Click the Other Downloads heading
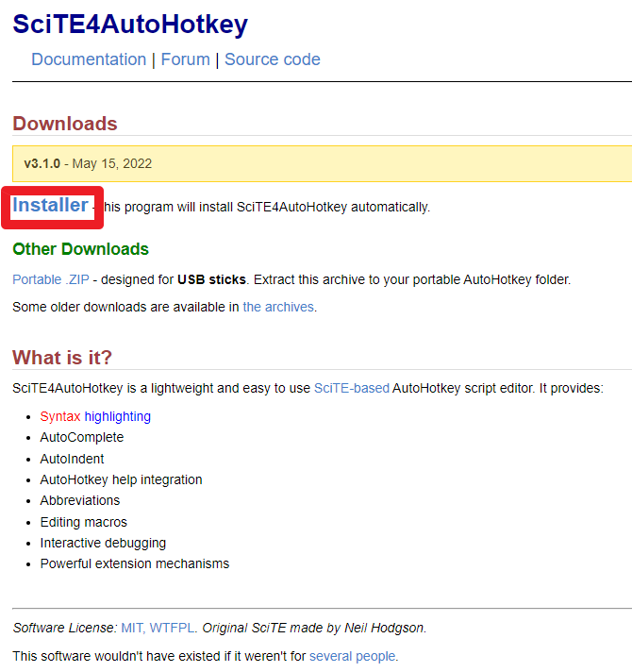632x672 pixels. pos(80,249)
